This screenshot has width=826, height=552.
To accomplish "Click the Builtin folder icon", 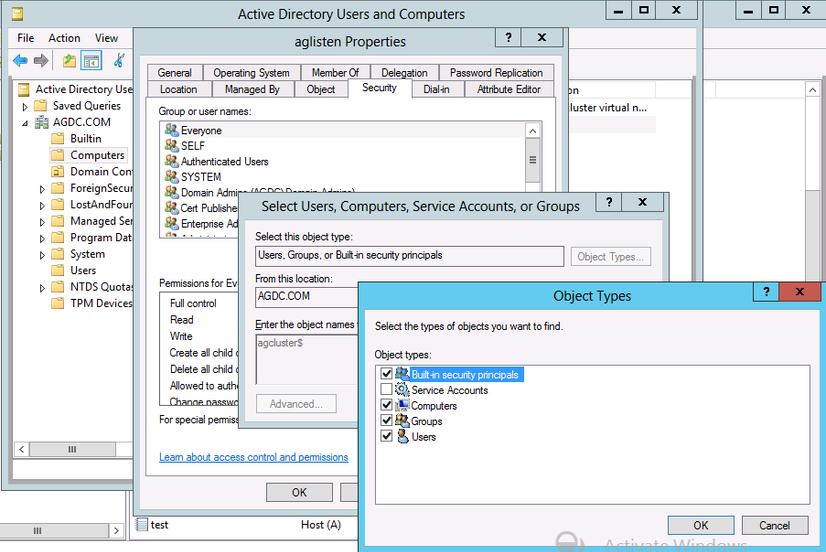I will (58, 139).
